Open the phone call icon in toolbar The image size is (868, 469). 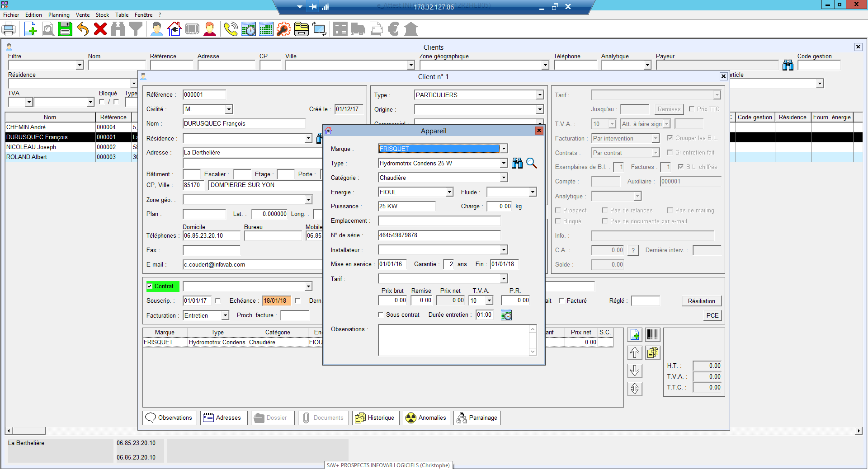coord(231,29)
